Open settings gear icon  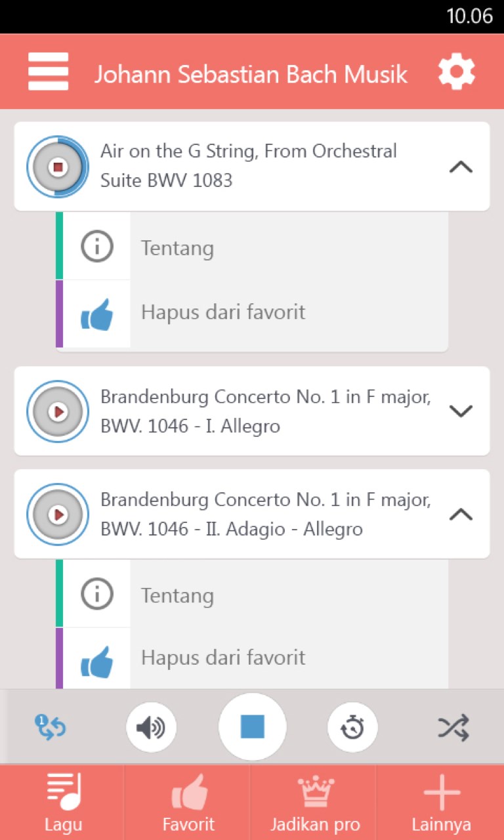456,72
